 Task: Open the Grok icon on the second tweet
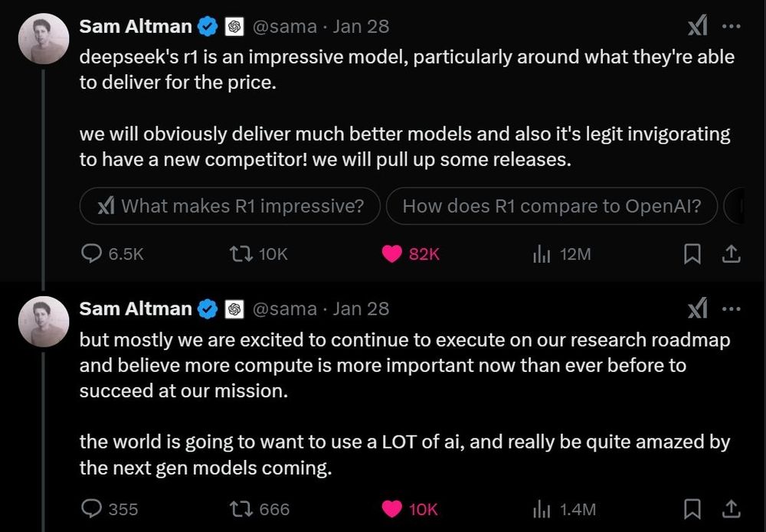click(x=698, y=308)
